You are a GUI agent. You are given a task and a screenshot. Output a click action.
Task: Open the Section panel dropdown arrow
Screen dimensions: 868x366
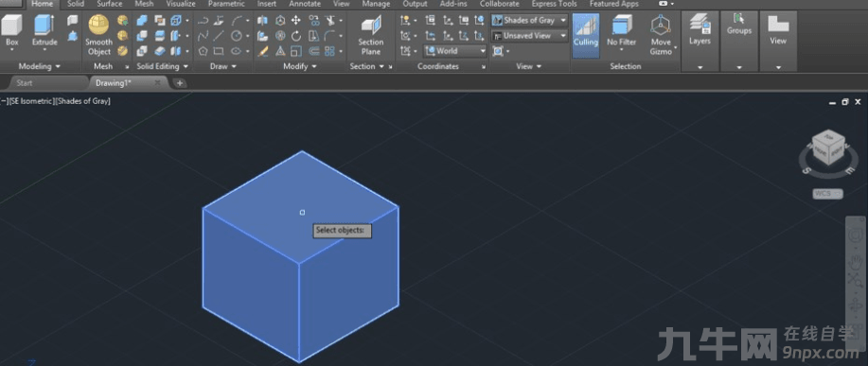tap(381, 67)
